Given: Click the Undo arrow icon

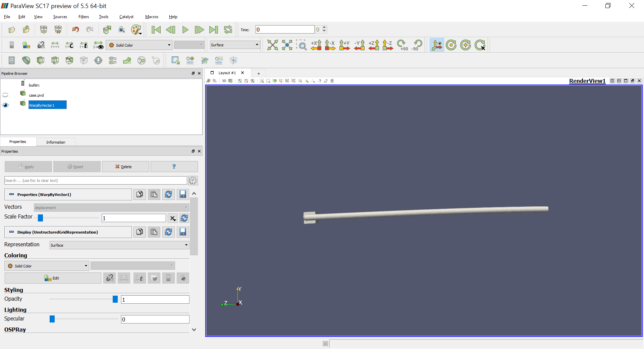Looking at the screenshot, I should point(75,30).
